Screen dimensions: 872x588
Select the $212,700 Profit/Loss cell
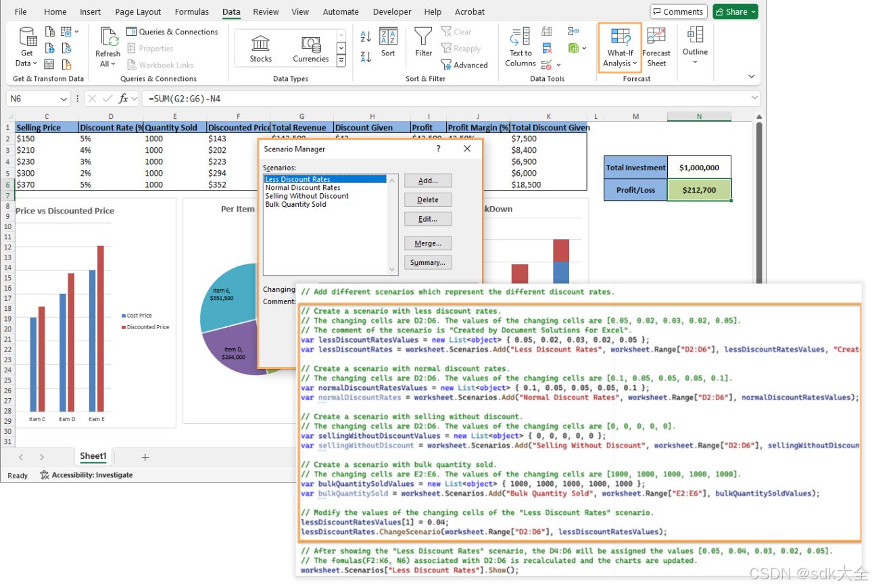699,190
